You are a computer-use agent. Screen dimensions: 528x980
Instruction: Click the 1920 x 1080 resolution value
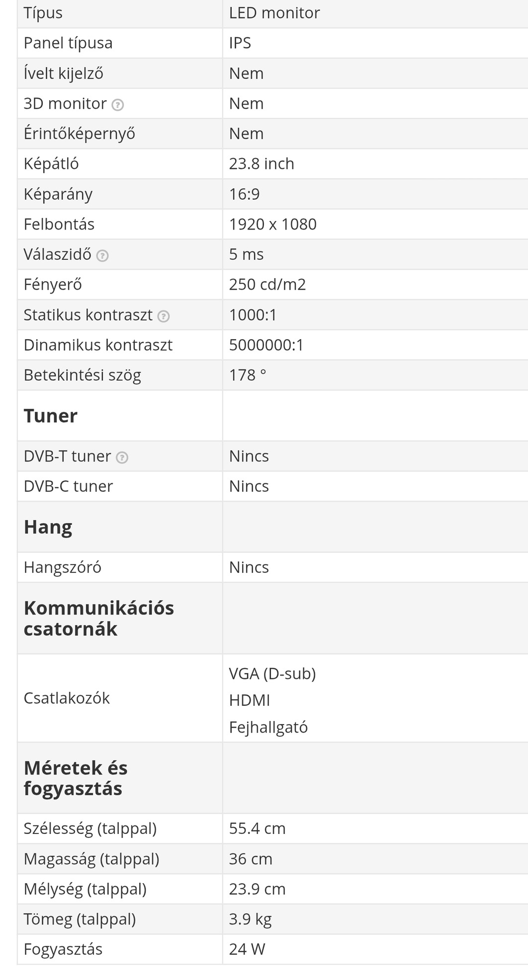click(272, 225)
